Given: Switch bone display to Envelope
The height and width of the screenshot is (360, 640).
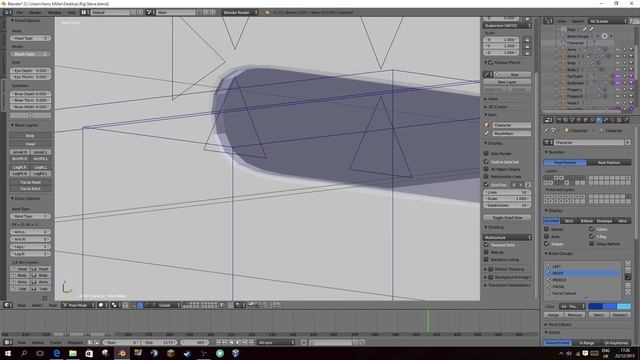Looking at the screenshot, I should 604,221.
